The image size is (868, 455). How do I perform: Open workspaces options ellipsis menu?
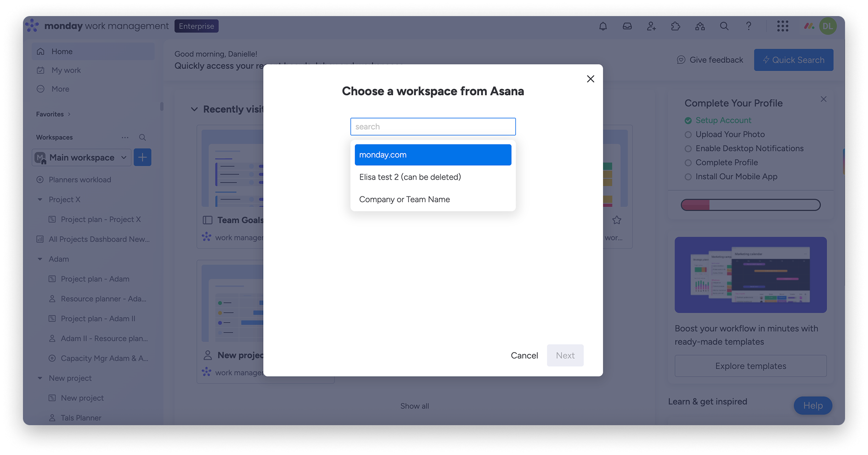coord(125,137)
